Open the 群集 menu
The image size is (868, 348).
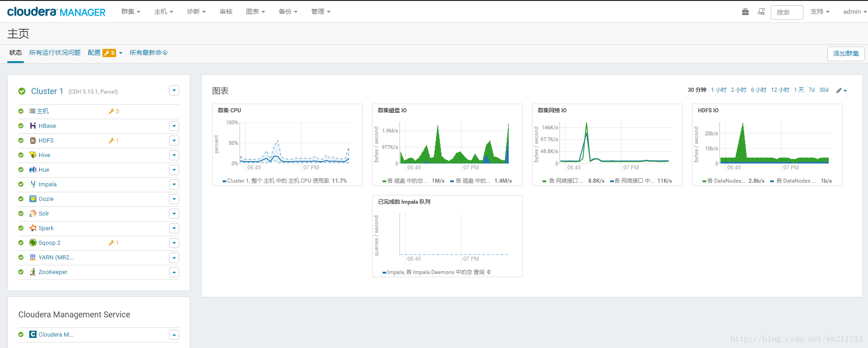click(x=131, y=11)
